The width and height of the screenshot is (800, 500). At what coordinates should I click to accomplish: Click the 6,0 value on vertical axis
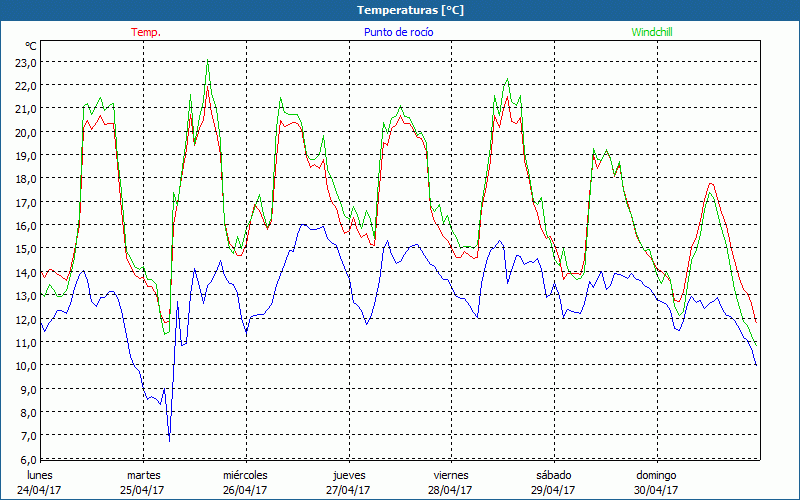pyautogui.click(x=28, y=459)
